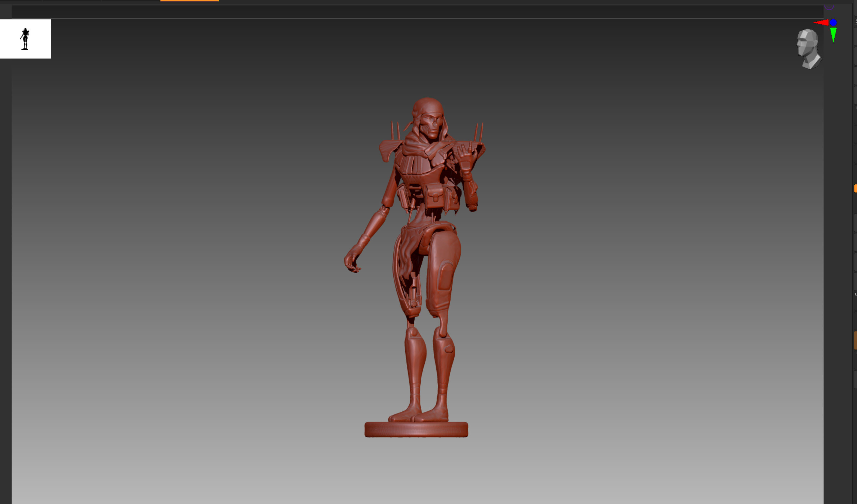
Task: Click the blue Z axis dot
Action: tap(833, 22)
